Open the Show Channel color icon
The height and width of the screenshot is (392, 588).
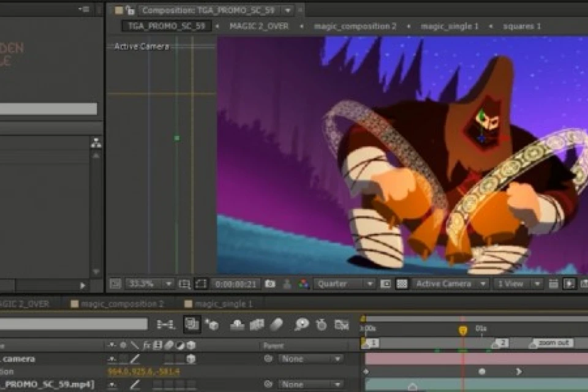click(303, 284)
